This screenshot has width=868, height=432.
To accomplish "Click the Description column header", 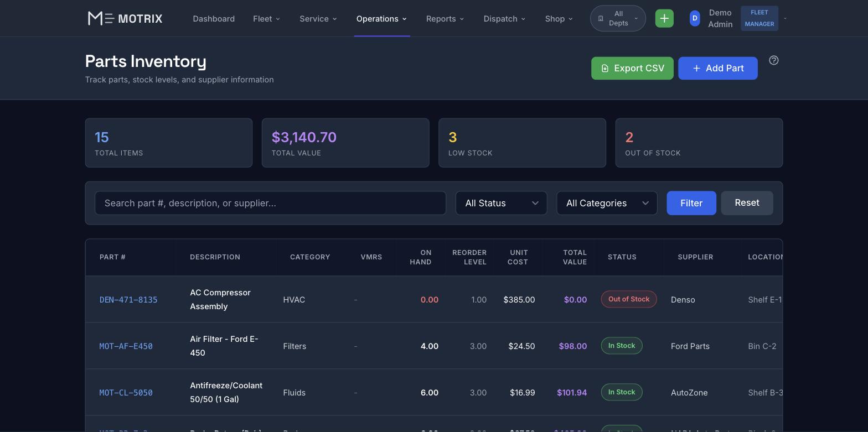I will (x=215, y=257).
